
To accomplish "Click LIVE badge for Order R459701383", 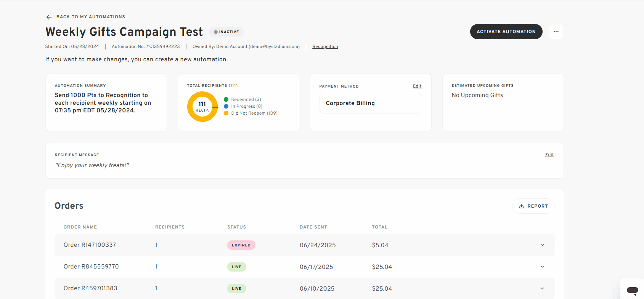I will [237, 288].
